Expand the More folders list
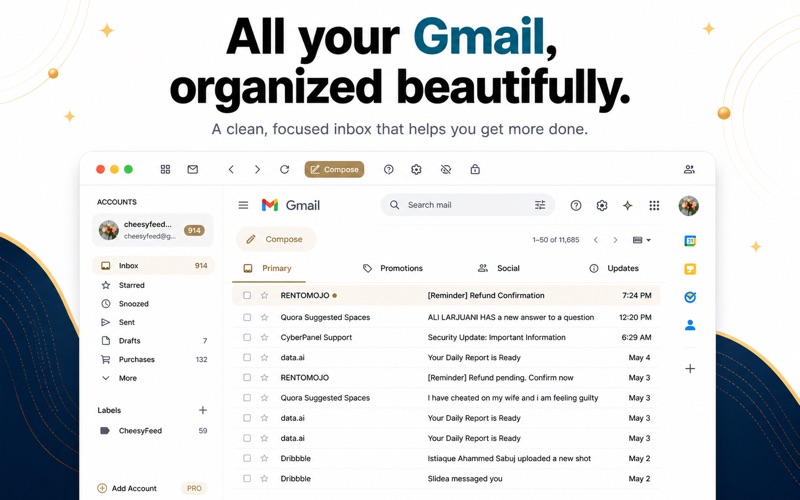800x500 pixels. point(154,378)
